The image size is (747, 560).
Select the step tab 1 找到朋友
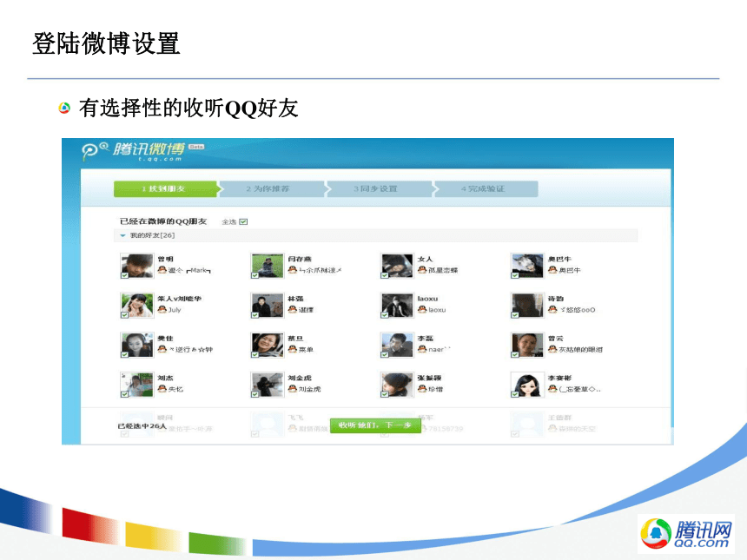(167, 188)
